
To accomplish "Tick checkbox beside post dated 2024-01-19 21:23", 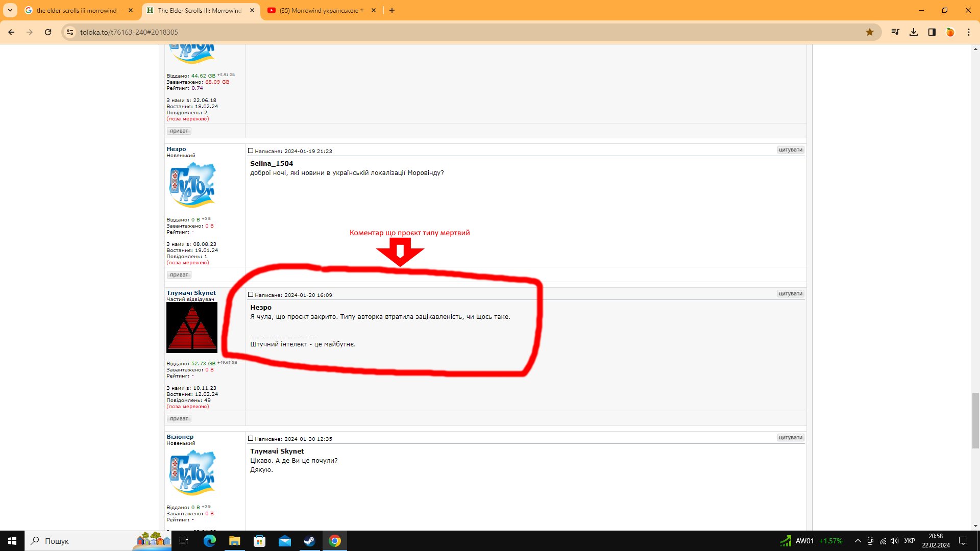I will click(251, 151).
